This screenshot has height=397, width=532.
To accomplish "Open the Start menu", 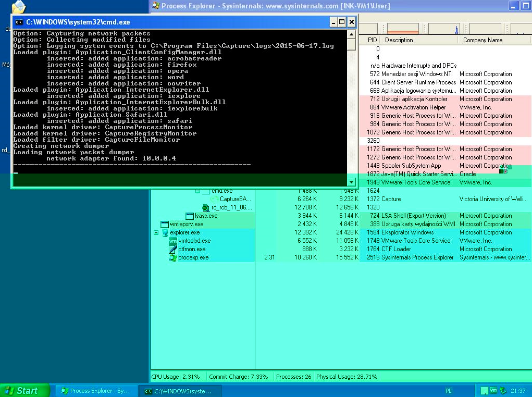I will coord(25,391).
